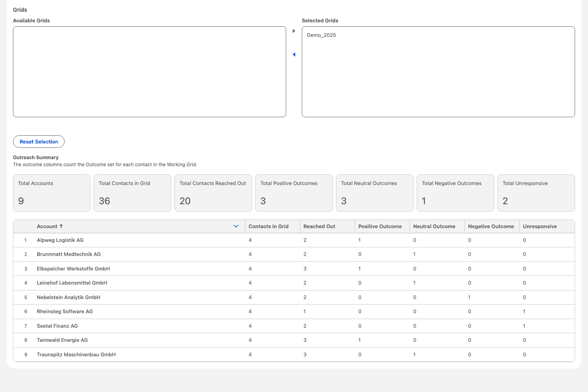588x392 pixels.
Task: Click Leinehof Lebensmittel GmbH account name
Action: point(72,283)
